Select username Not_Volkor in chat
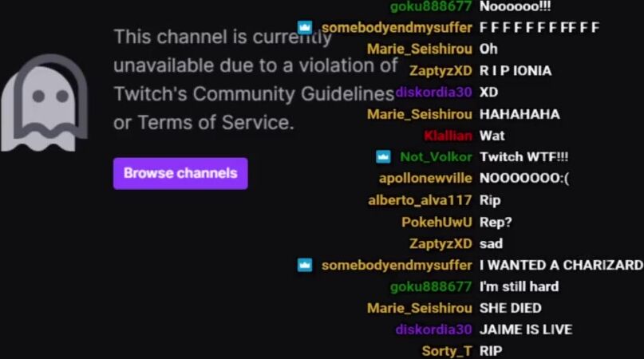The width and height of the screenshot is (644, 359). point(436,157)
